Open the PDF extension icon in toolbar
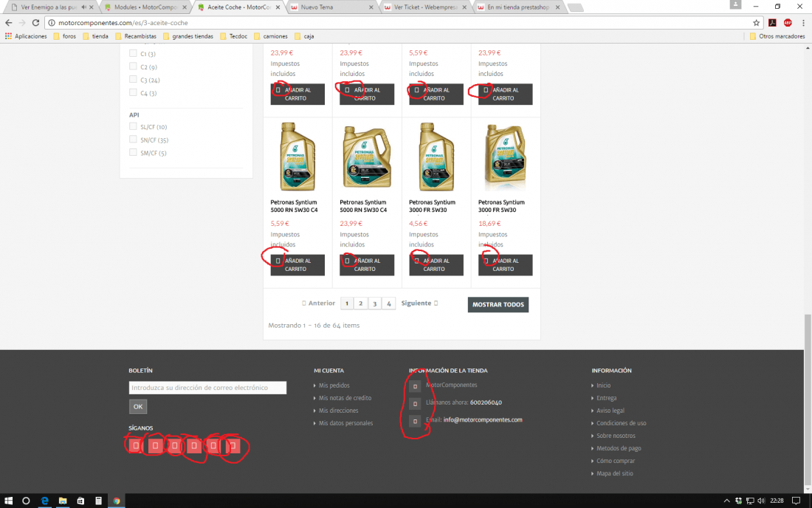 tap(772, 23)
